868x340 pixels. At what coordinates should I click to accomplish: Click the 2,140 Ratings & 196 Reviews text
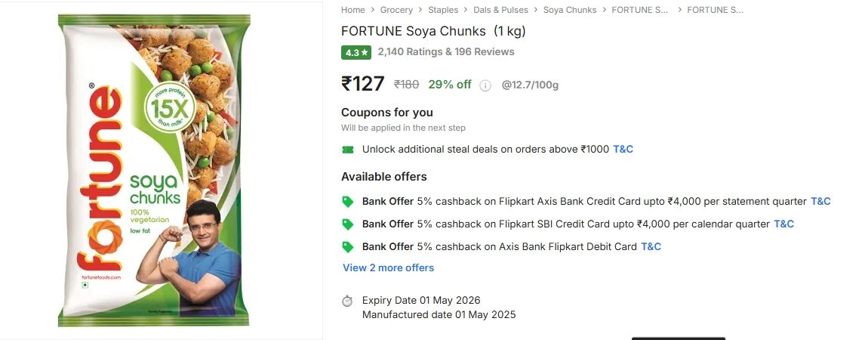click(x=445, y=52)
